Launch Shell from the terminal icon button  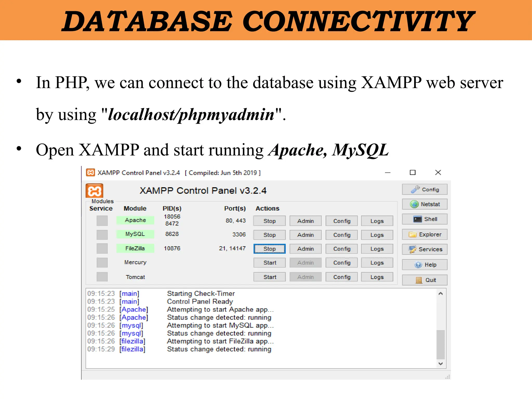[424, 219]
